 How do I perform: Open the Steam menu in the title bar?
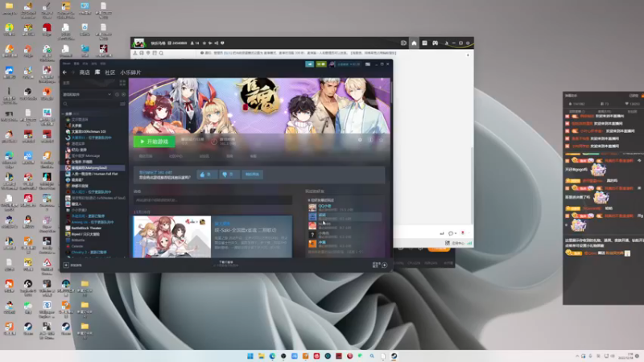(66, 64)
